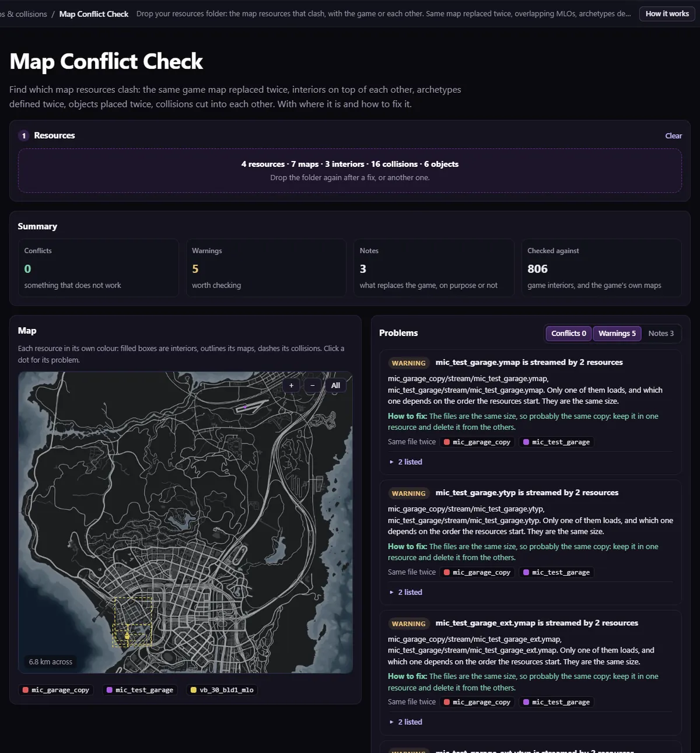Image resolution: width=700 pixels, height=753 pixels.
Task: Expand 2 listed under mic_test_garage.ymap warning
Action: pyautogui.click(x=406, y=462)
